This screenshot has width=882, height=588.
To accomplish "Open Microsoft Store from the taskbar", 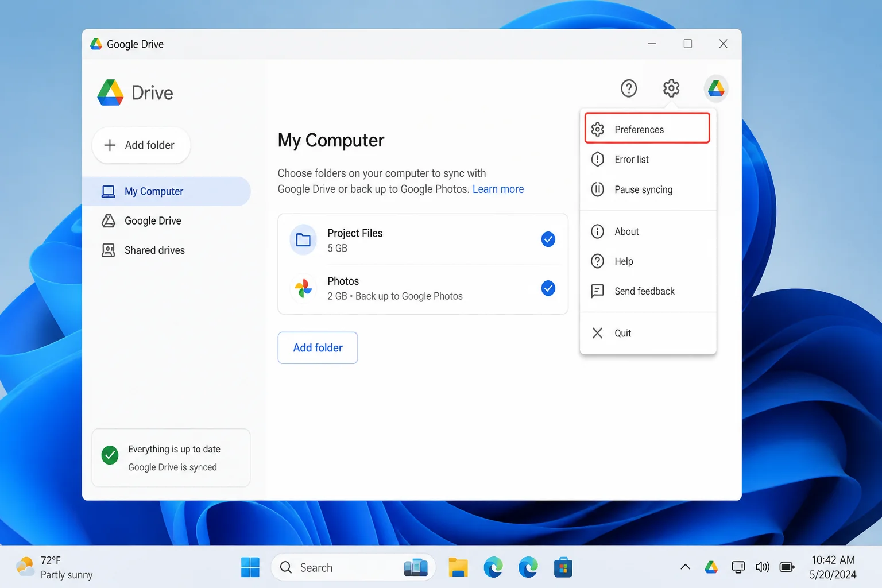I will pyautogui.click(x=563, y=567).
